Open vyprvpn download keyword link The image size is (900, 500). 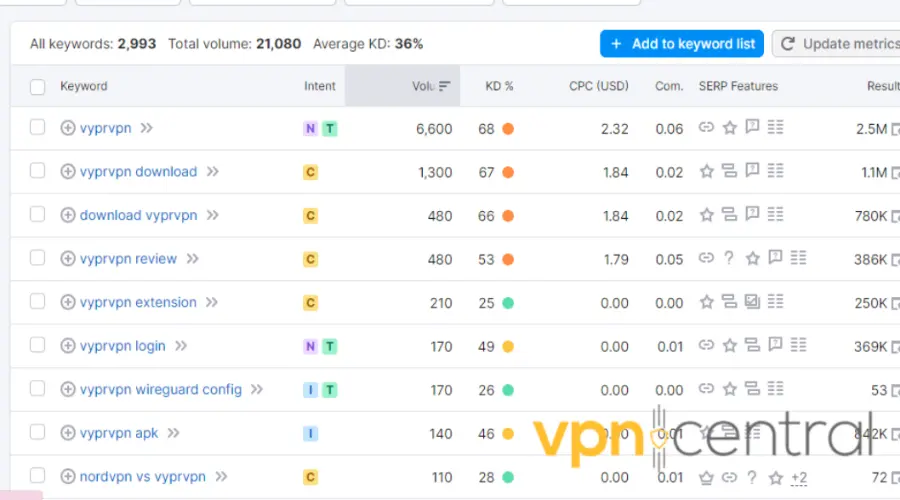[x=138, y=172]
